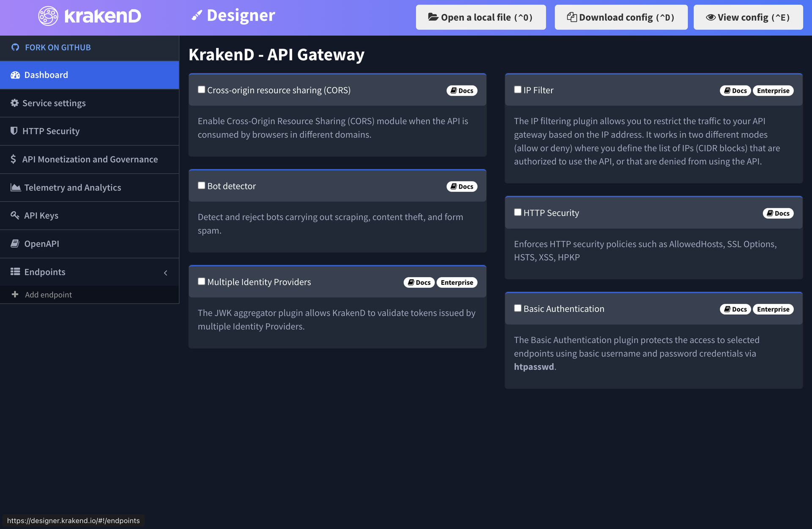812x529 pixels.
Task: Open Docs for Multiple Identity Providers
Action: click(419, 282)
